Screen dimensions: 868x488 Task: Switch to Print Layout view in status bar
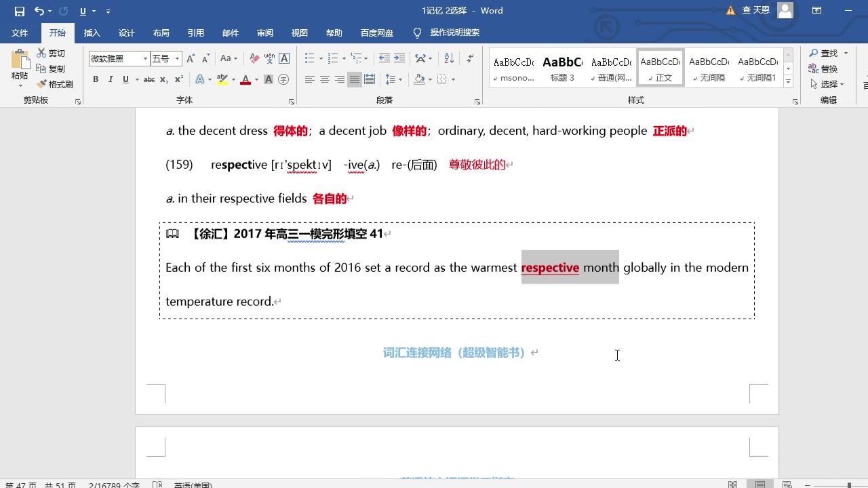(760, 485)
